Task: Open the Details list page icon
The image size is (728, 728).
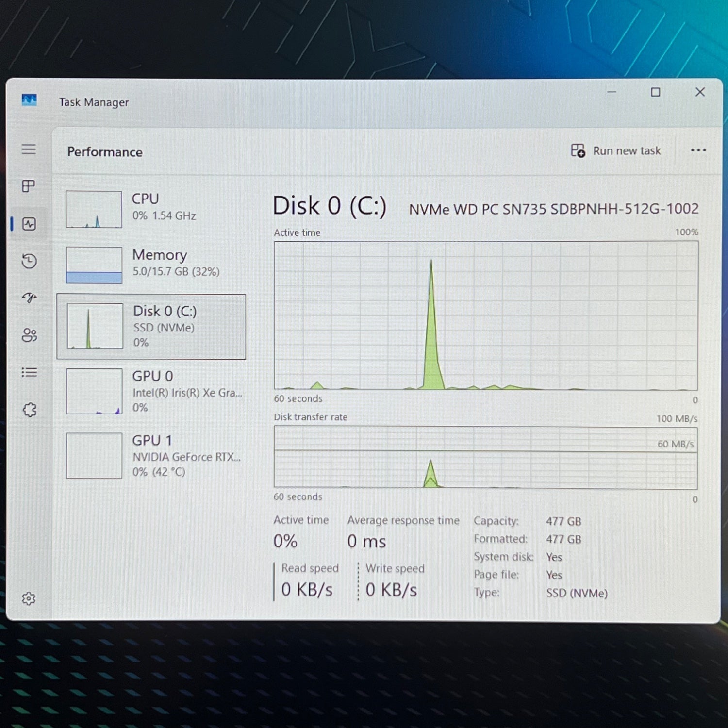Action: coord(29,372)
